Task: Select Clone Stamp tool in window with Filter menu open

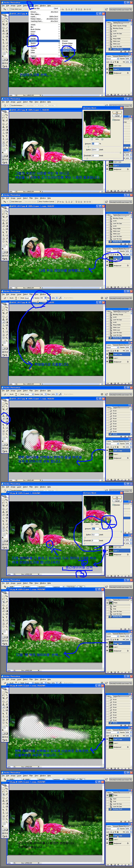Action: [3, 31]
